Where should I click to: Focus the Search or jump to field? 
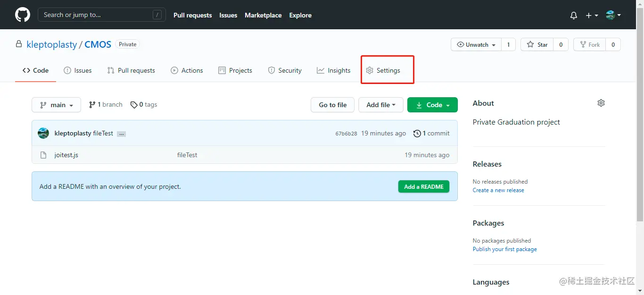(x=102, y=15)
